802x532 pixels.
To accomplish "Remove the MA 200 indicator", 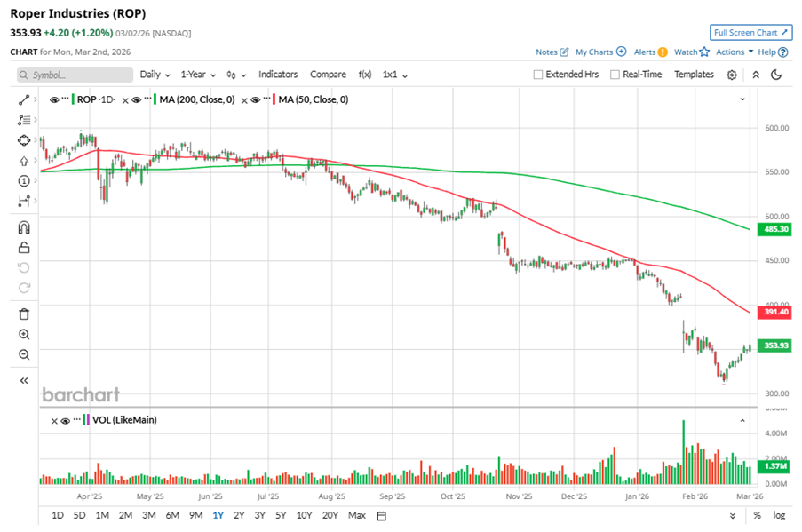I will click(x=125, y=100).
